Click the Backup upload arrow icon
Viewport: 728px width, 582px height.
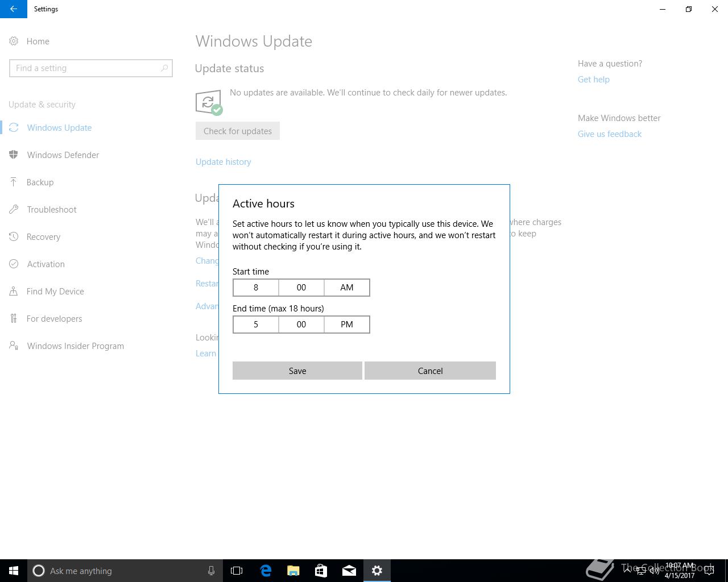(x=14, y=182)
